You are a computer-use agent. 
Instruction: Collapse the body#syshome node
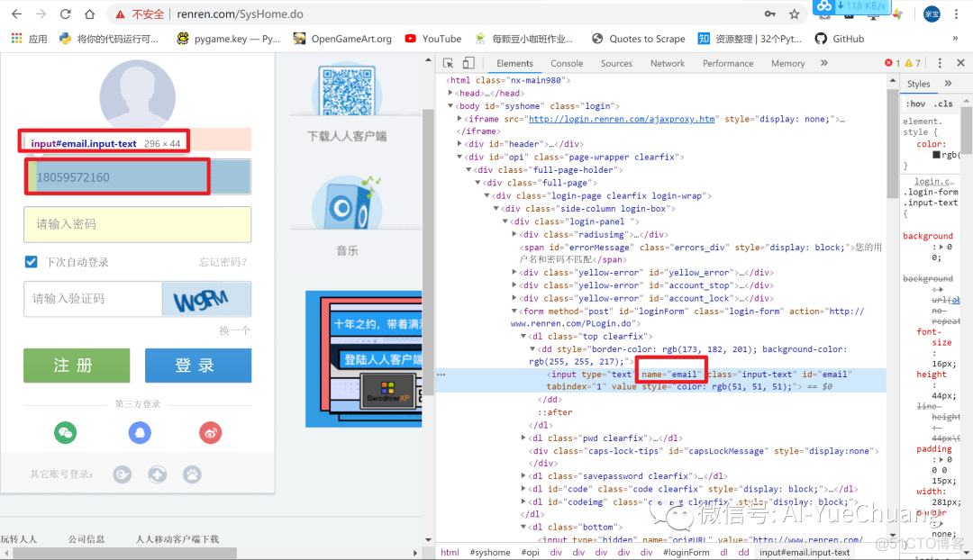tap(450, 106)
